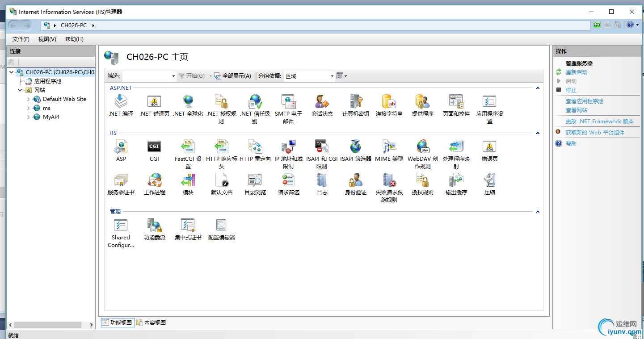Open the 文件(F) menu
This screenshot has width=644, height=339.
(21, 39)
